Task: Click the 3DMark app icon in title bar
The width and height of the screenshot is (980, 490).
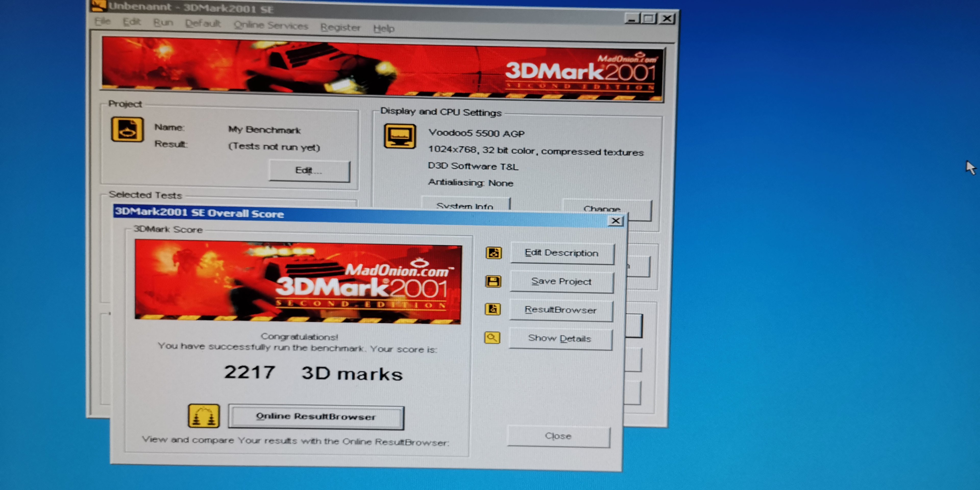Action: 99,5
